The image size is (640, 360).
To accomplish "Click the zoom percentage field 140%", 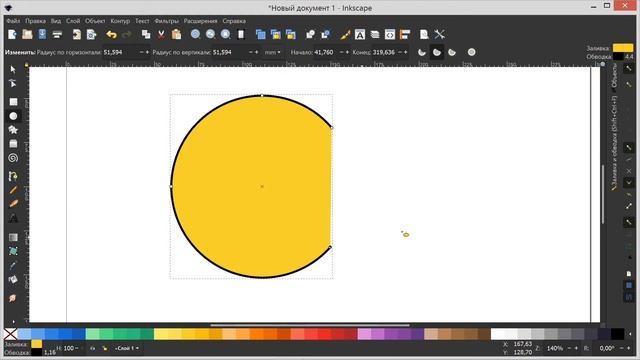I will point(555,348).
